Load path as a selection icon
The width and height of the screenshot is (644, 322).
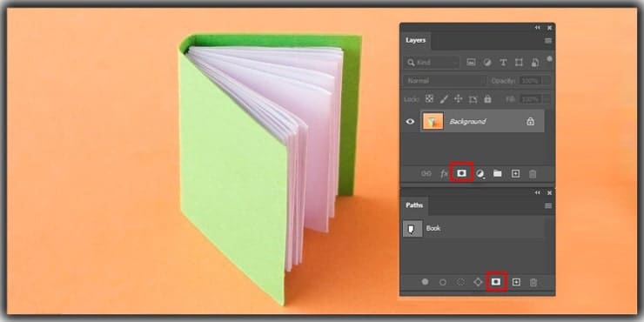click(461, 282)
